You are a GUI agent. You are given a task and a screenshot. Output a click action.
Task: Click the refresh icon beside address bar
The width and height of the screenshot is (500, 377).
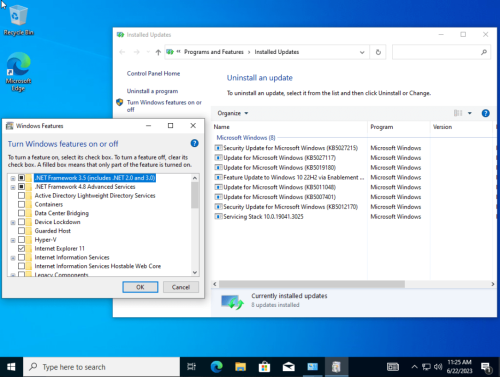pos(378,52)
